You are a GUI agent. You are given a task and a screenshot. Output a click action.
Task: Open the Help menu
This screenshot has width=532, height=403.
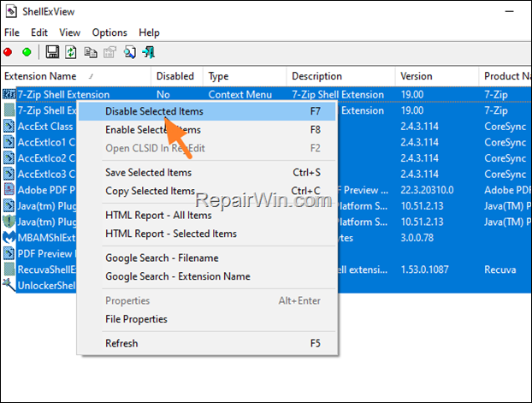[149, 33]
